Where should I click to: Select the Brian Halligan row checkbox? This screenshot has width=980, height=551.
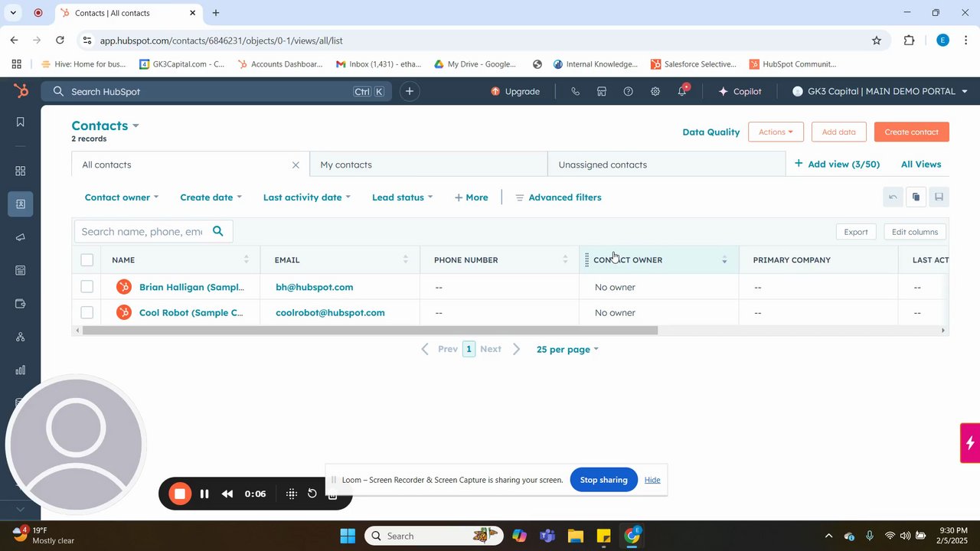[87, 287]
